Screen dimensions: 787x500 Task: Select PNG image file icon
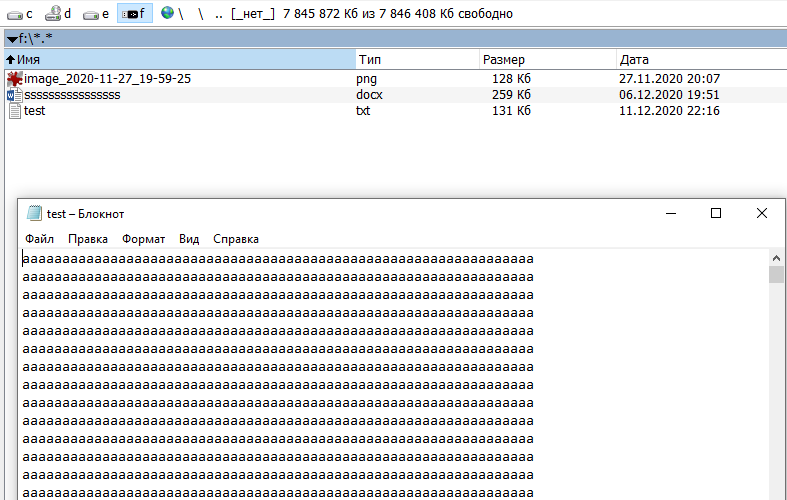tap(15, 79)
